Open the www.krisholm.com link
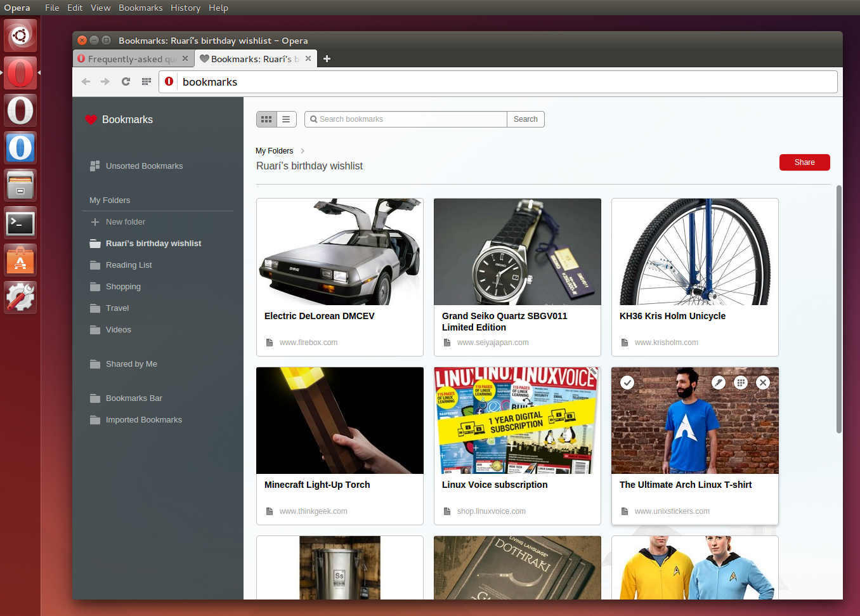This screenshot has width=860, height=616. click(666, 342)
